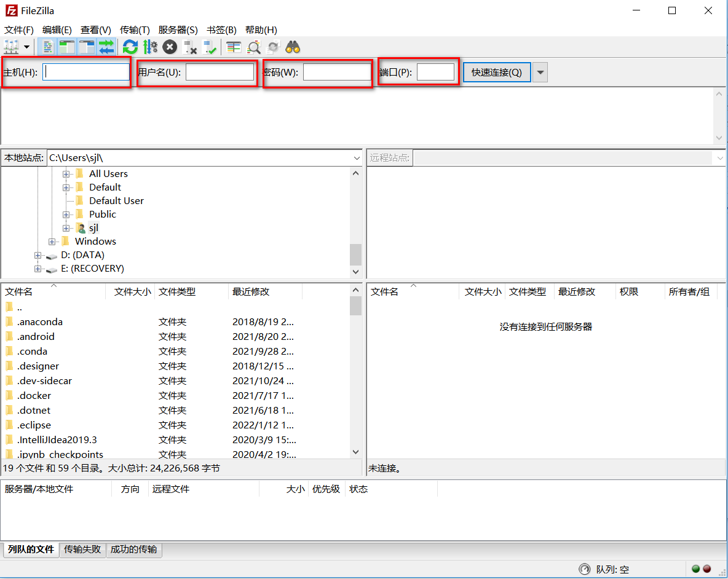Switch to the 成功的传输 tab

(133, 549)
